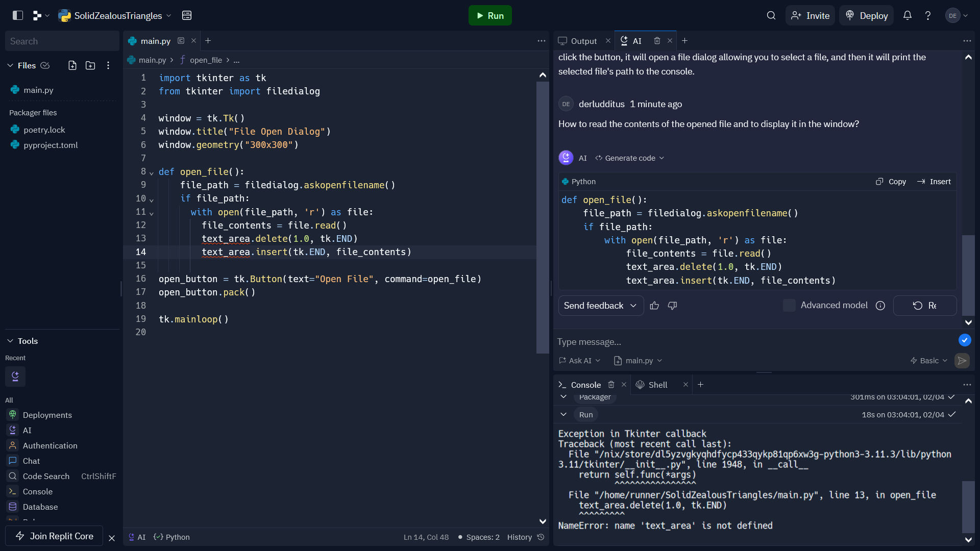
Task: Thumbs down the AI response
Action: point(672,306)
